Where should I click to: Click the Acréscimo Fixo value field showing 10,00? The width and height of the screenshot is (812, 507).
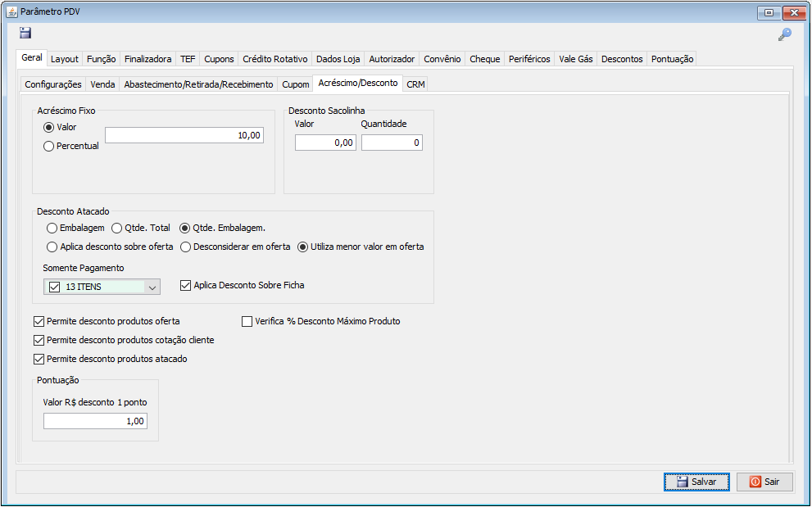point(184,136)
